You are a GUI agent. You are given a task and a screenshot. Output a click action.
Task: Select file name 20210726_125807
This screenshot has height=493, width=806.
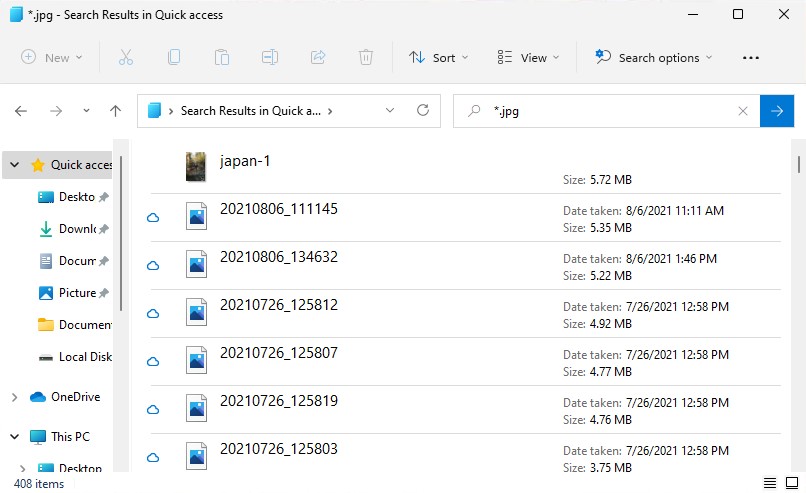point(279,353)
